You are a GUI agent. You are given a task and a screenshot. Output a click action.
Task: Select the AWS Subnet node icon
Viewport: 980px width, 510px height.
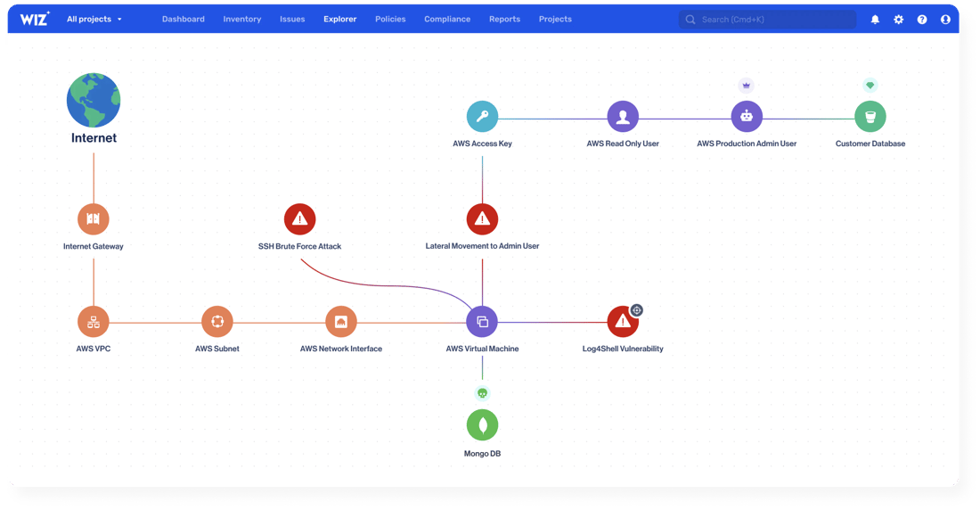point(216,322)
